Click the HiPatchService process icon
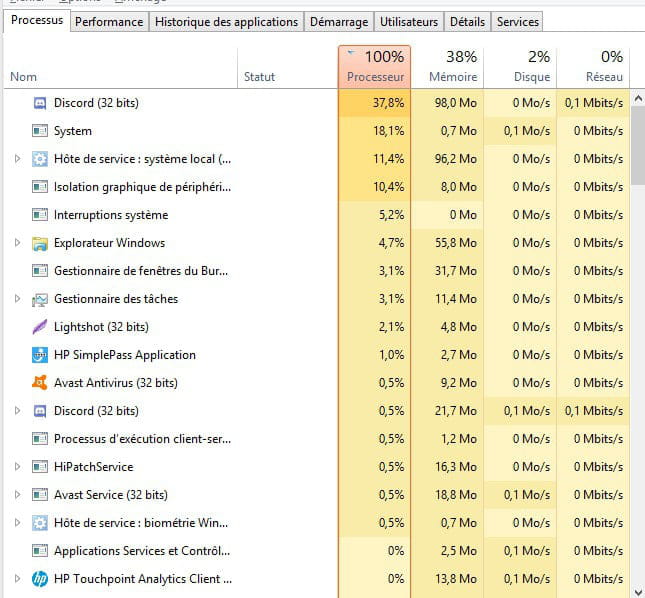Screen dimensions: 645x598 (x=40, y=467)
